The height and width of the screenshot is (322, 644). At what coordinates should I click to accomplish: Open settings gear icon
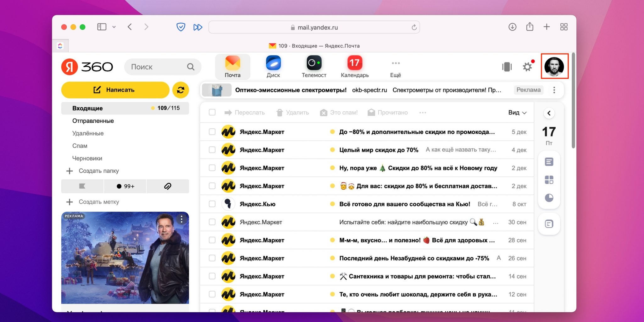pyautogui.click(x=527, y=67)
